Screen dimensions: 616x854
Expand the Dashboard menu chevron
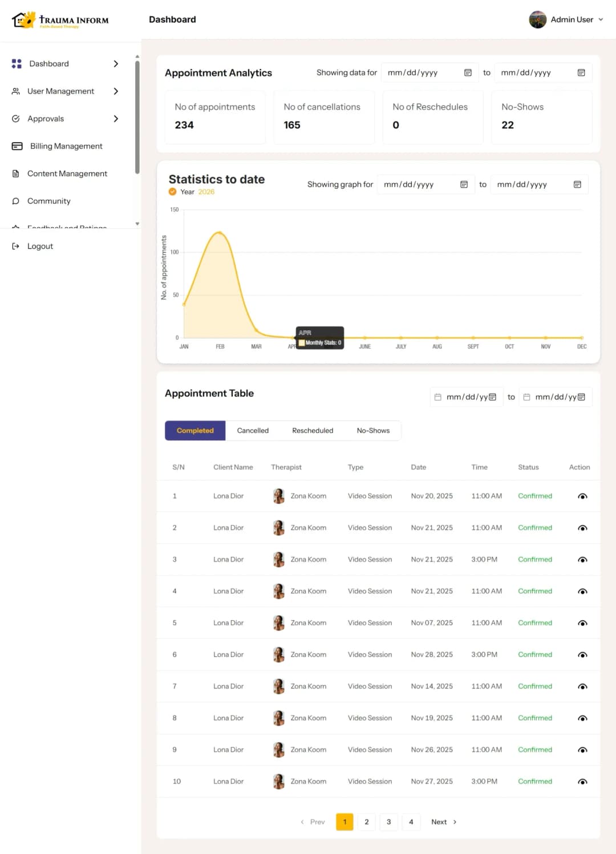click(116, 64)
